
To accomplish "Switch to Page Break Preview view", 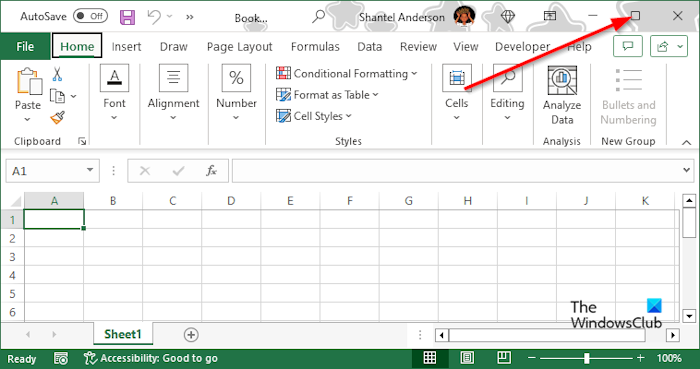I will tap(504, 358).
